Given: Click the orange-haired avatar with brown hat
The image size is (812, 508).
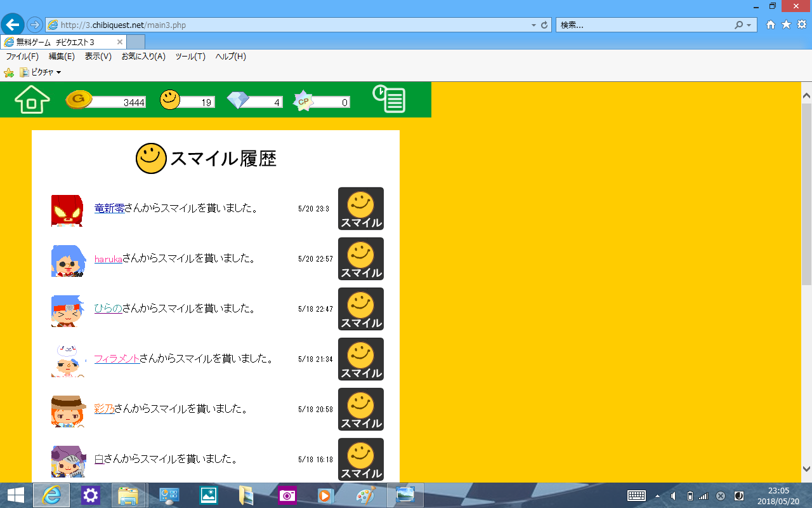Looking at the screenshot, I should pyautogui.click(x=67, y=411).
